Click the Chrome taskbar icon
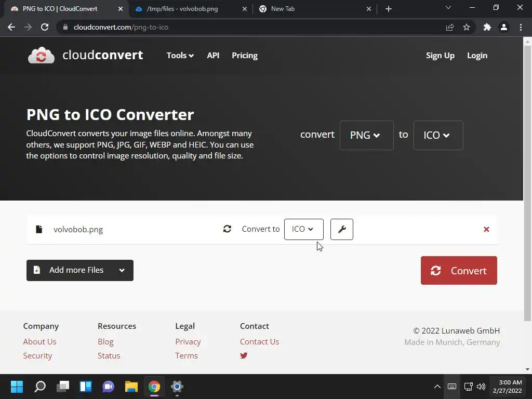The image size is (532, 399). (154, 387)
